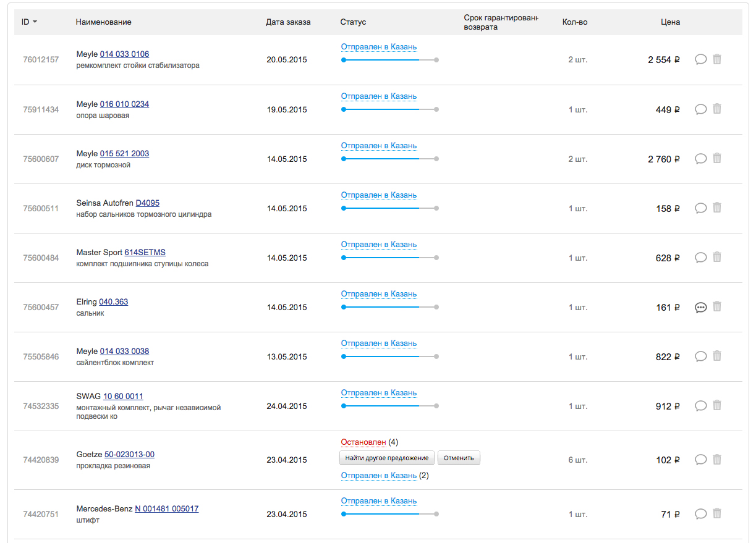756x543 pixels.
Task: Delete order 76012157 with trash icon
Action: (717, 59)
